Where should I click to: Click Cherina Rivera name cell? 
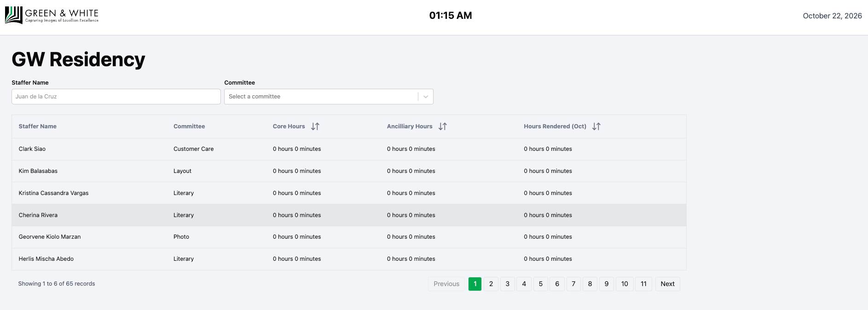[x=38, y=215]
